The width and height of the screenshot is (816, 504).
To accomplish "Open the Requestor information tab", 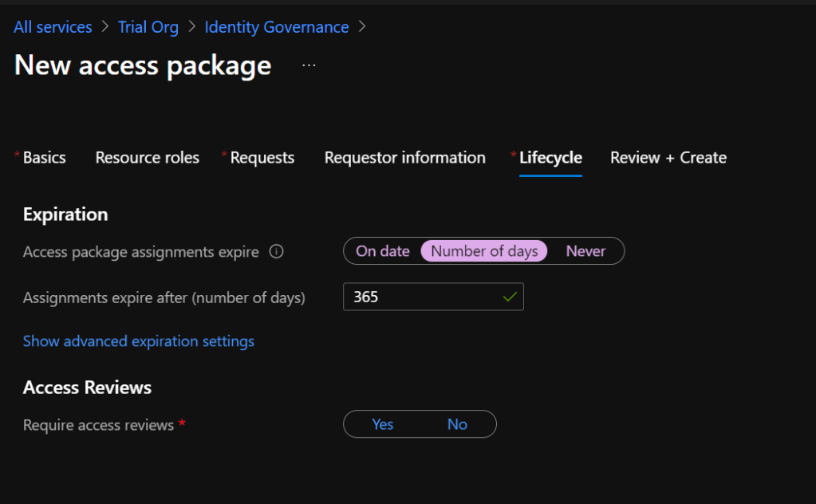I will (x=404, y=158).
